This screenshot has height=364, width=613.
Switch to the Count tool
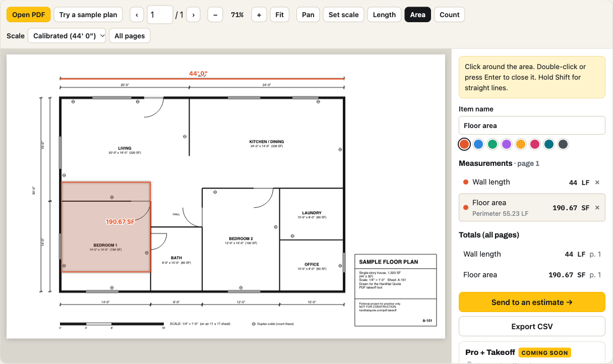[x=449, y=15]
